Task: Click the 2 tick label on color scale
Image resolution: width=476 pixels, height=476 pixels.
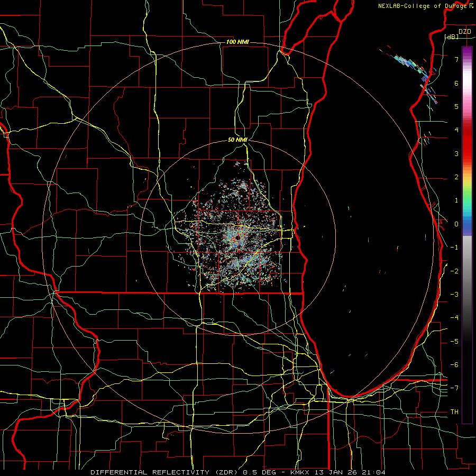Action: click(456, 177)
